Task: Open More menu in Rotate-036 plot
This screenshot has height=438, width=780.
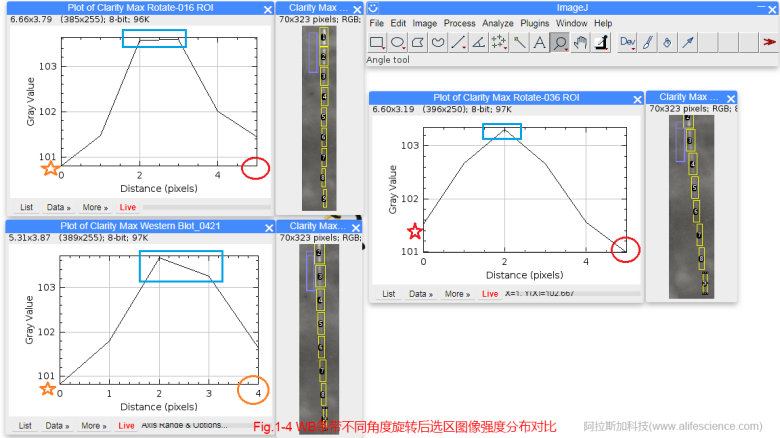Action: (456, 294)
